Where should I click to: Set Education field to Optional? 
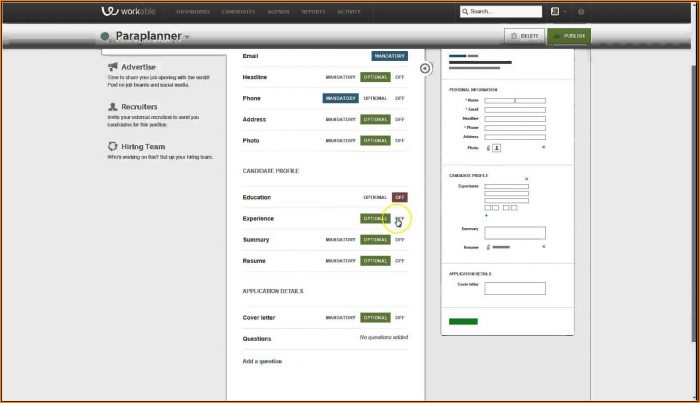point(375,197)
